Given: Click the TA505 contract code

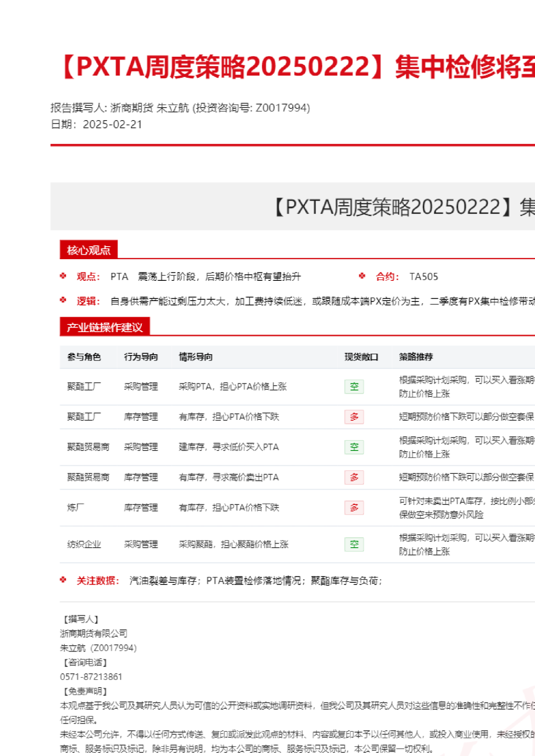Looking at the screenshot, I should point(423,277).
